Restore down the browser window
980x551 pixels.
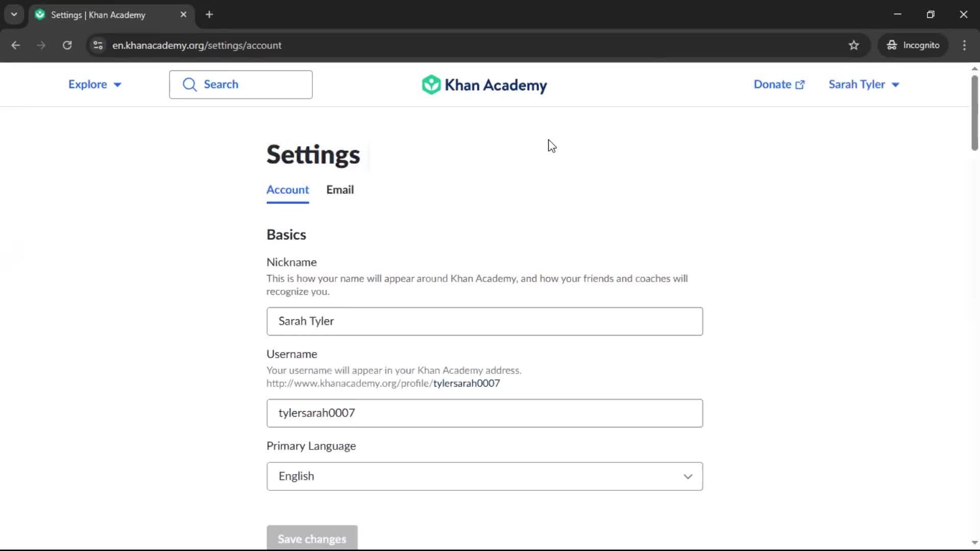coord(930,15)
